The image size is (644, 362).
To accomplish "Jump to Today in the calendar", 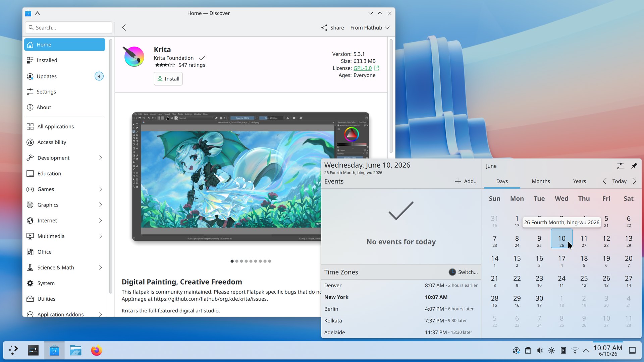I will tap(619, 181).
